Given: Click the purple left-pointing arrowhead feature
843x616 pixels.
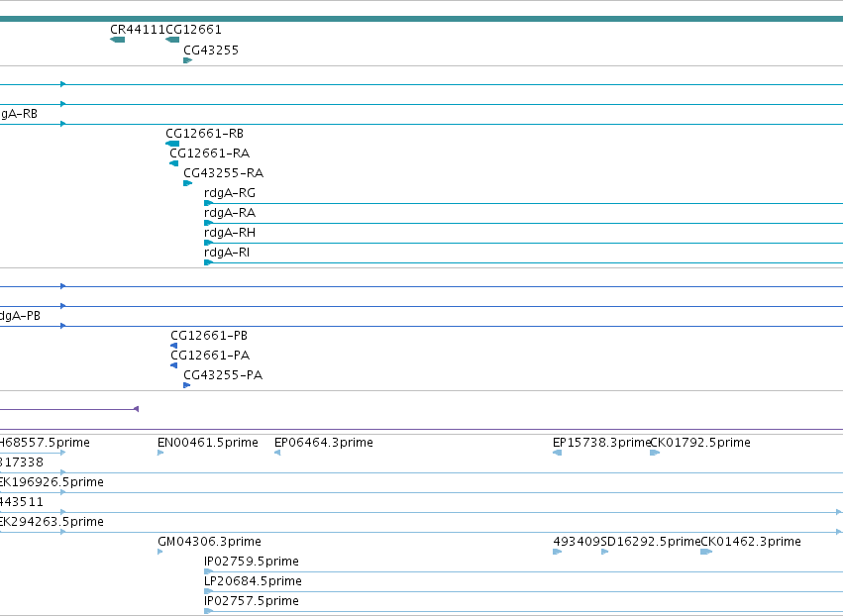Looking at the screenshot, I should point(136,409).
